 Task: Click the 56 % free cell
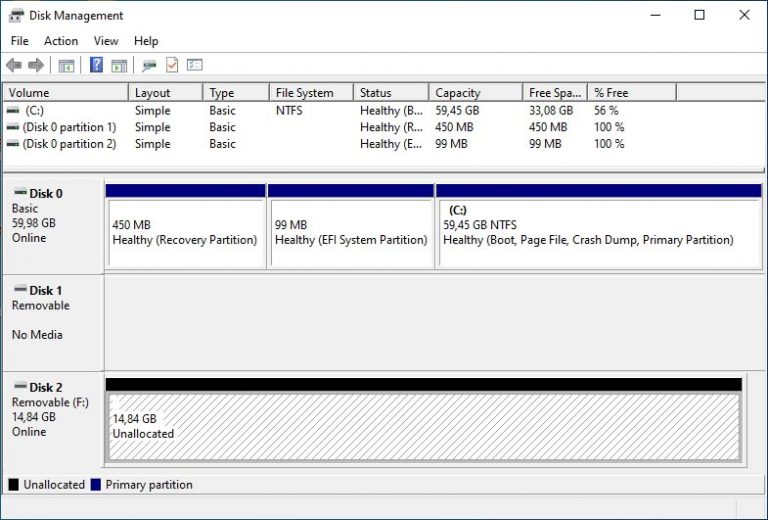click(x=606, y=111)
